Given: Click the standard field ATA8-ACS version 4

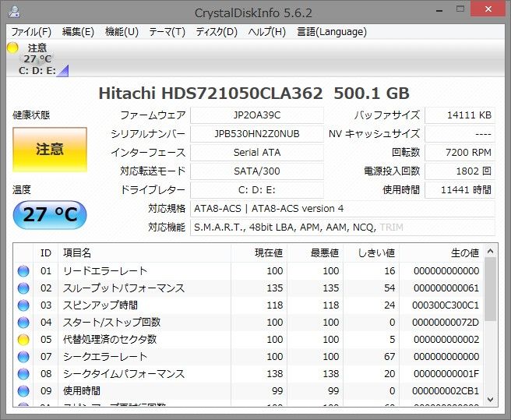Looking at the screenshot, I should click(x=343, y=209).
